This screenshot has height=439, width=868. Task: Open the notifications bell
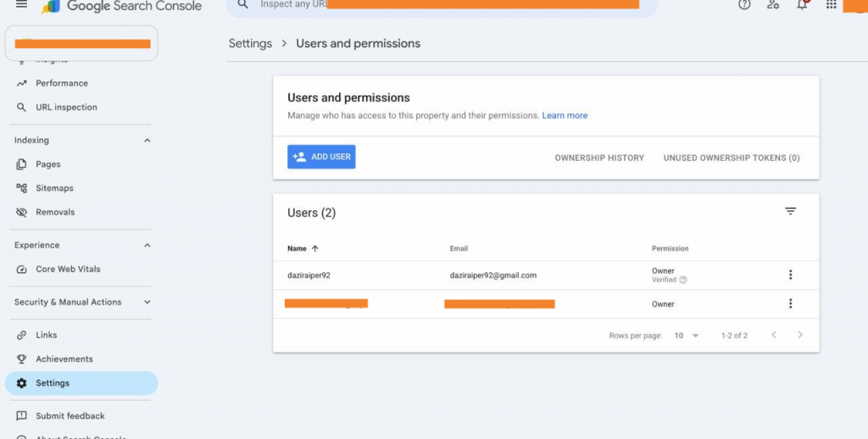(802, 4)
